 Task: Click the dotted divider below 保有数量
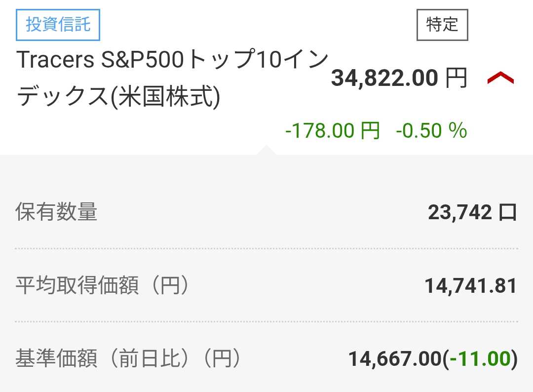coord(266,249)
